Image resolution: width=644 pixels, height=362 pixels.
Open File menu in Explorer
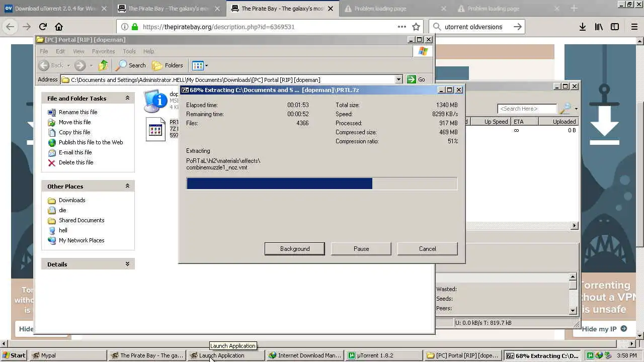(x=44, y=51)
